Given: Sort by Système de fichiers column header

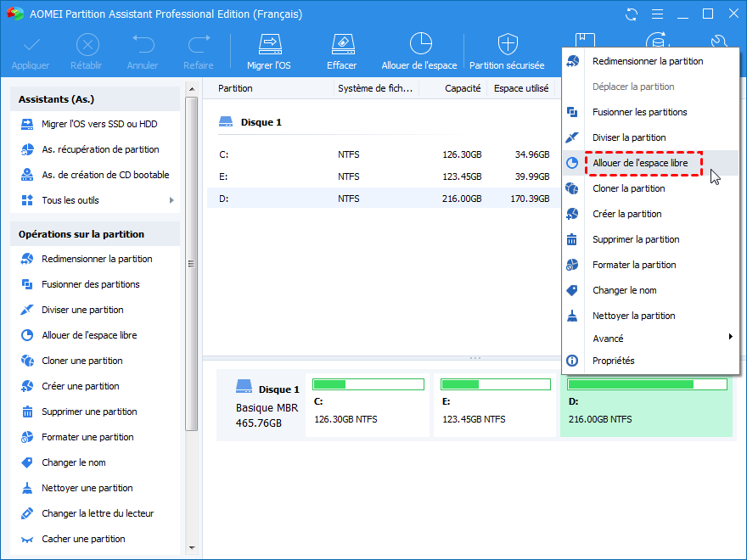Looking at the screenshot, I should [x=375, y=88].
